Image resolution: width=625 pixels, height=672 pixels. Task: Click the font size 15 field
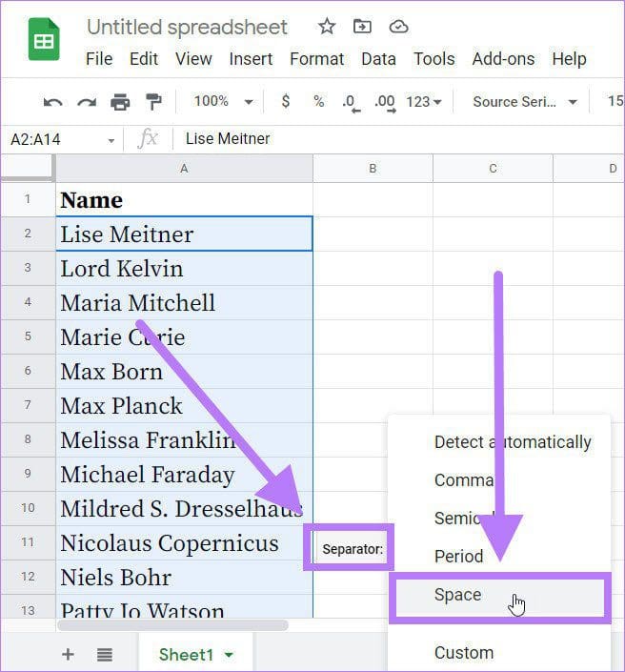click(615, 101)
